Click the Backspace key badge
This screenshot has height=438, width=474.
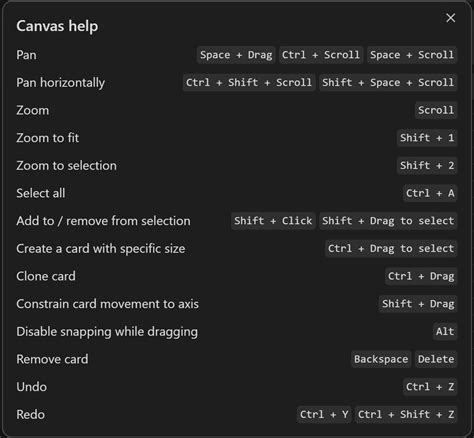coord(381,359)
